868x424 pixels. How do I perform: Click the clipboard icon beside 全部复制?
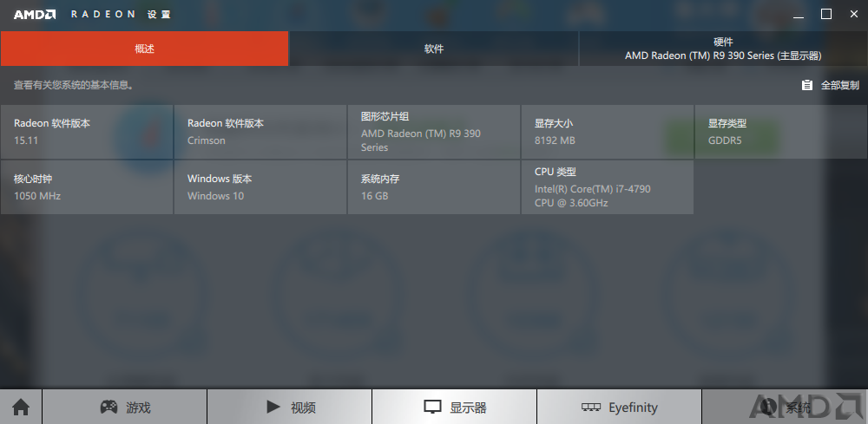click(x=807, y=85)
